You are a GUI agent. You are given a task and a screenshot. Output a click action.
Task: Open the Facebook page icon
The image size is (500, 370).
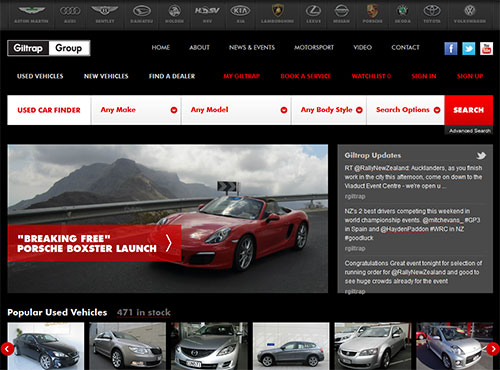(451, 49)
